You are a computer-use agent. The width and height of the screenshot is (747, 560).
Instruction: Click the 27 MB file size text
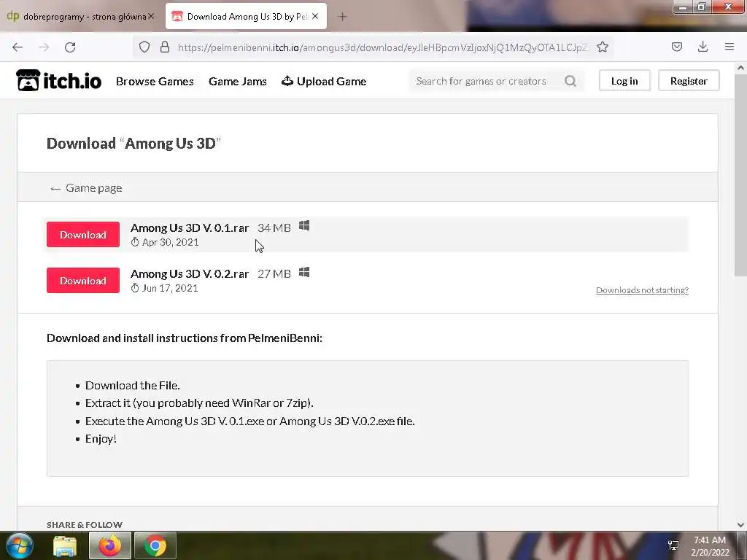pyautogui.click(x=274, y=274)
